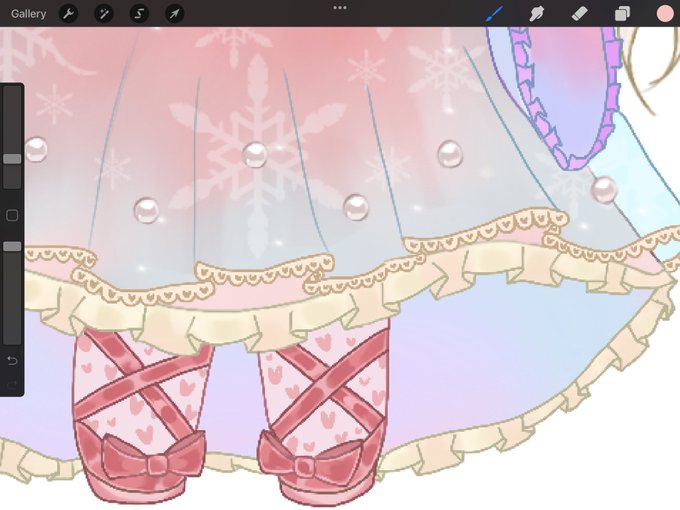This screenshot has width=680, height=510.
Task: Click the brush size slider handle
Action: (x=12, y=159)
